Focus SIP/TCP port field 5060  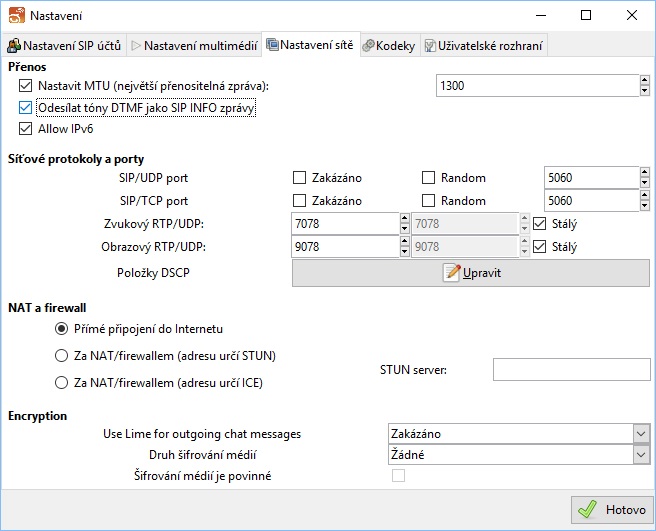tap(592, 201)
